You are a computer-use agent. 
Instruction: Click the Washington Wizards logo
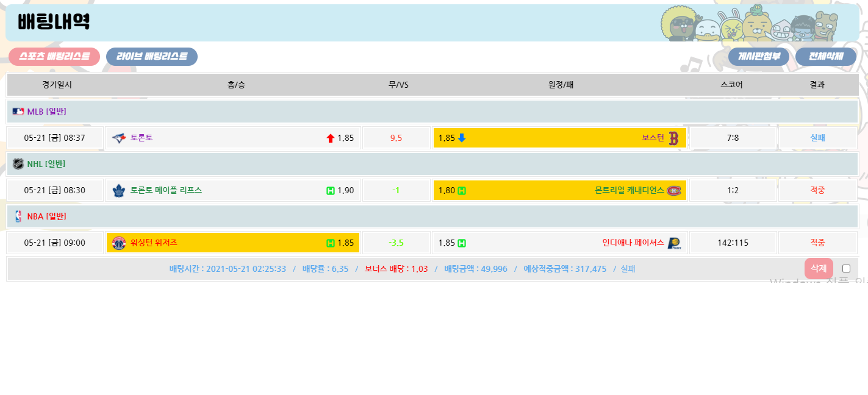click(119, 243)
